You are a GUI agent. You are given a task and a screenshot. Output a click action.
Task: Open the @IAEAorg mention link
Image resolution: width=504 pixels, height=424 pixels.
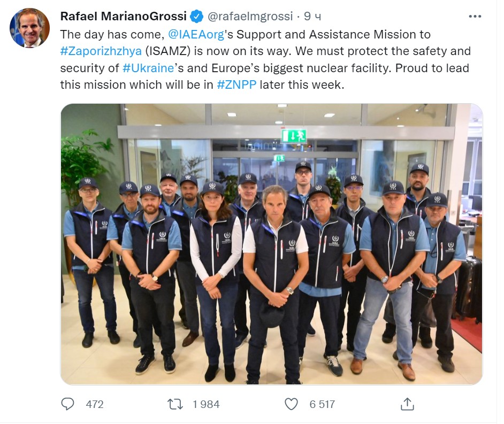click(196, 34)
